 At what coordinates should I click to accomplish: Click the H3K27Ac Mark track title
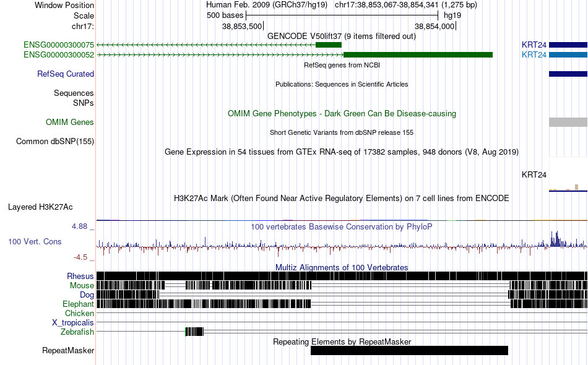342,198
